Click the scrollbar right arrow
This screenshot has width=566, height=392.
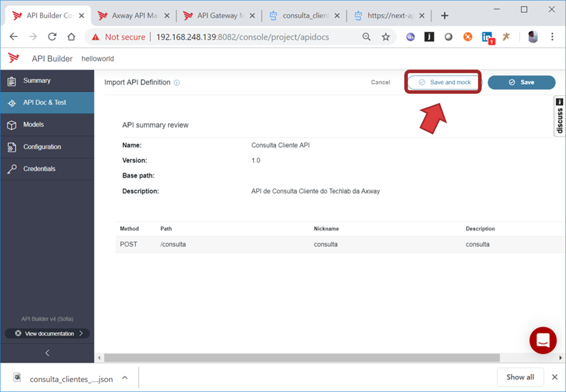pos(560,358)
